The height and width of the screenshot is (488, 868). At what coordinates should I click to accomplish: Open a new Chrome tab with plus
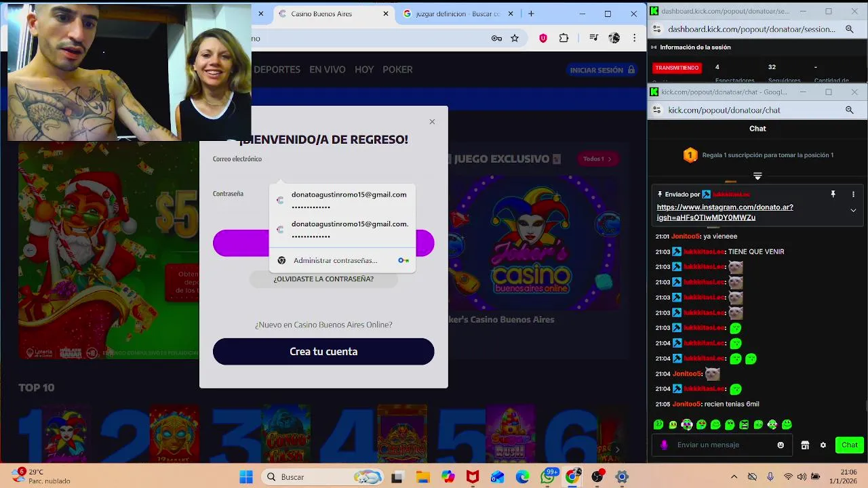click(x=531, y=14)
